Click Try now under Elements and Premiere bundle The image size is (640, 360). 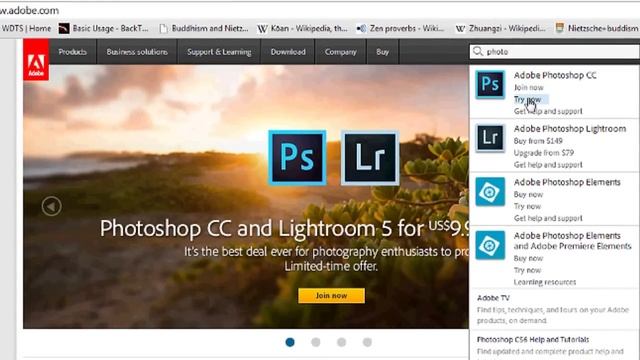pyautogui.click(x=527, y=270)
